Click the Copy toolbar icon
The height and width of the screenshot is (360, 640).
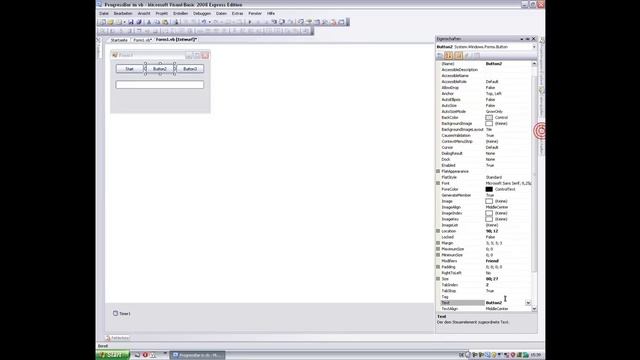tap(157, 22)
